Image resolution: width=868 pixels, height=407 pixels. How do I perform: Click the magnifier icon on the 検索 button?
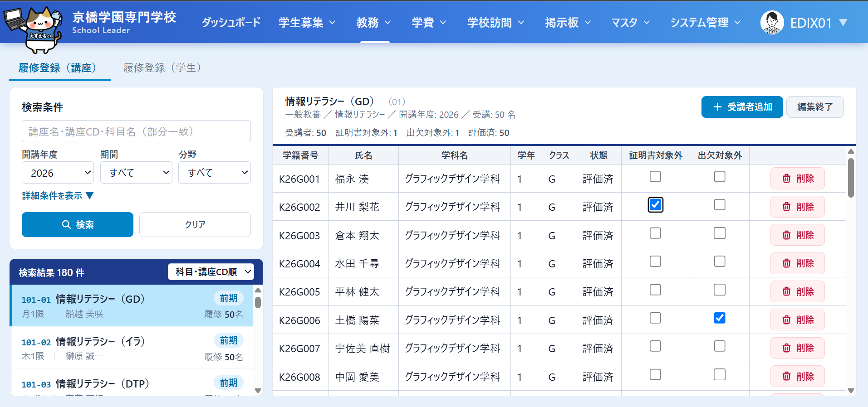click(x=66, y=225)
